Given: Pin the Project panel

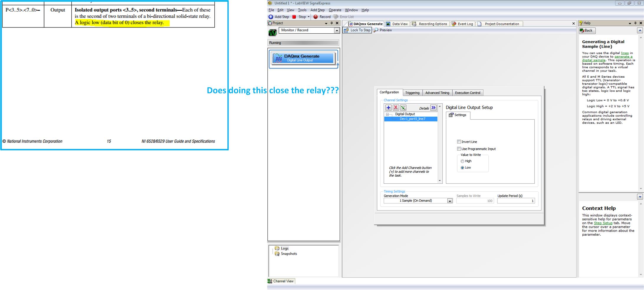Looking at the screenshot, I should (x=331, y=23).
